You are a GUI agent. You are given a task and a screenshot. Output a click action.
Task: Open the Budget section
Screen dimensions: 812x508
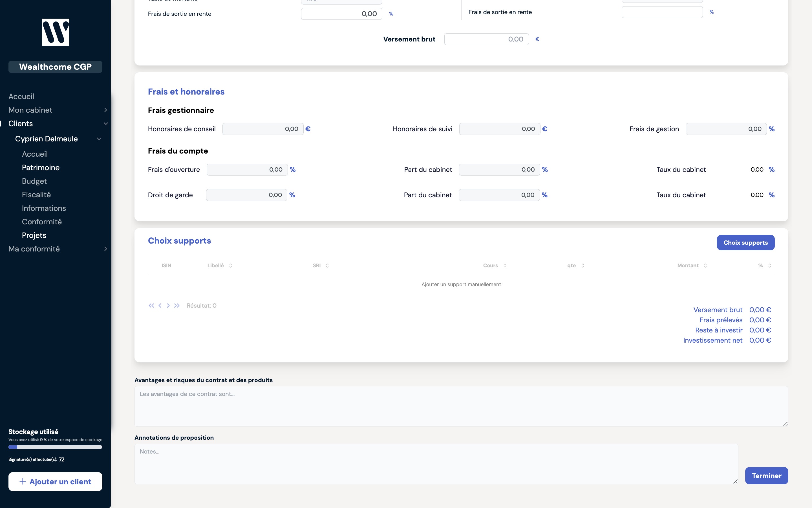pyautogui.click(x=34, y=181)
